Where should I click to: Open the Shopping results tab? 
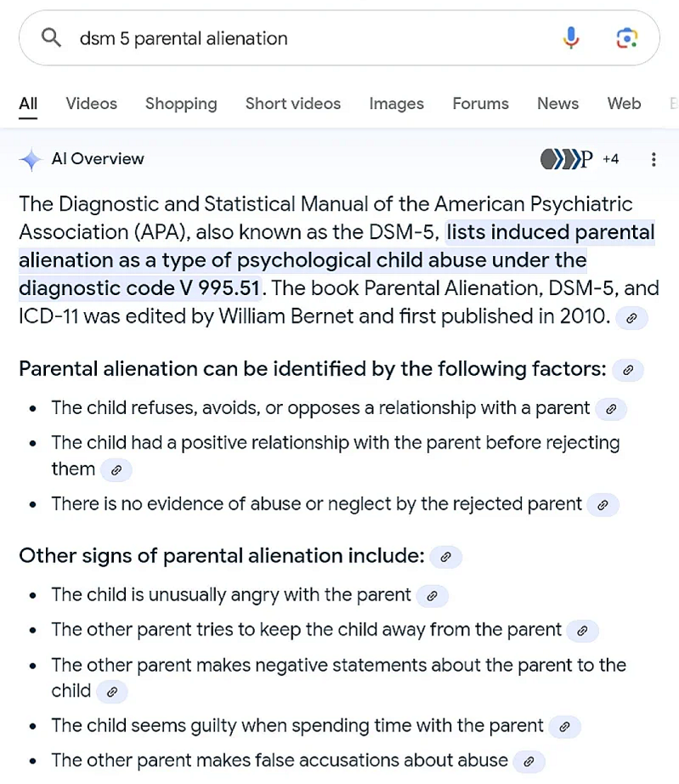coord(181,104)
